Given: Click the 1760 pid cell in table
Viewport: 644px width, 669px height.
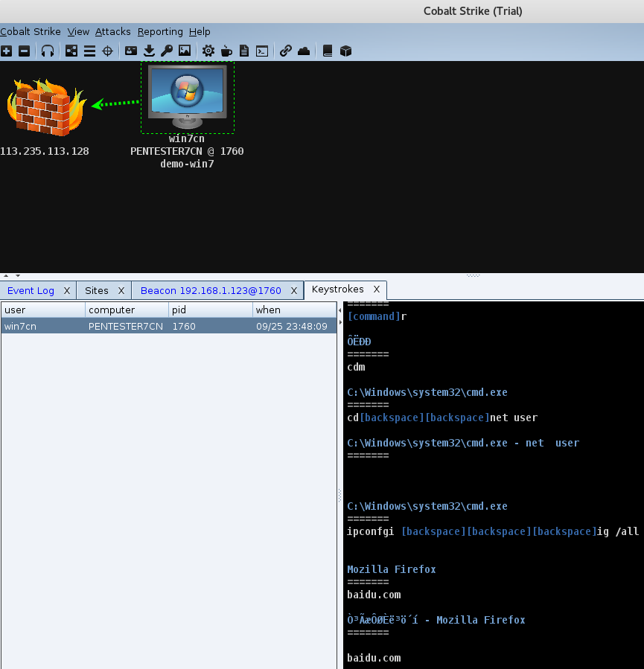Looking at the screenshot, I should pos(211,327).
